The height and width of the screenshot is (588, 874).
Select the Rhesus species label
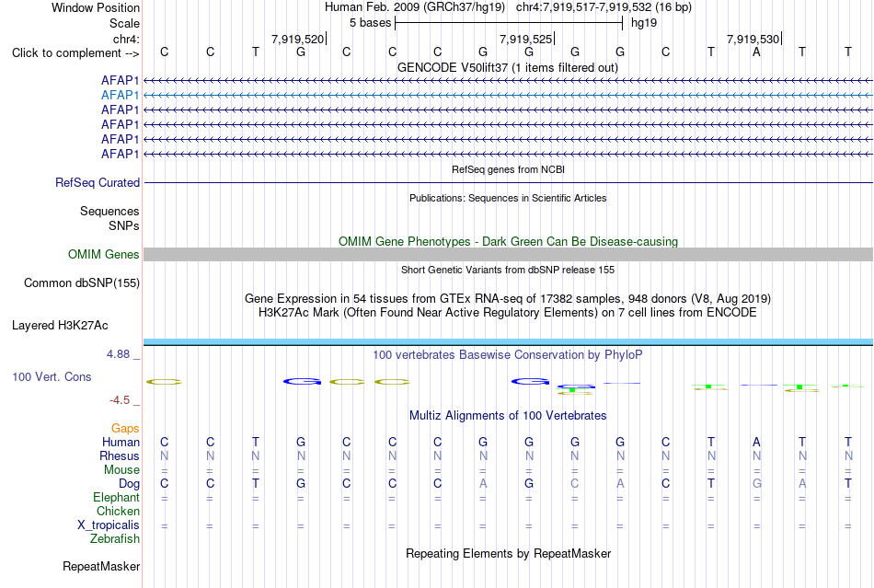coord(120,455)
